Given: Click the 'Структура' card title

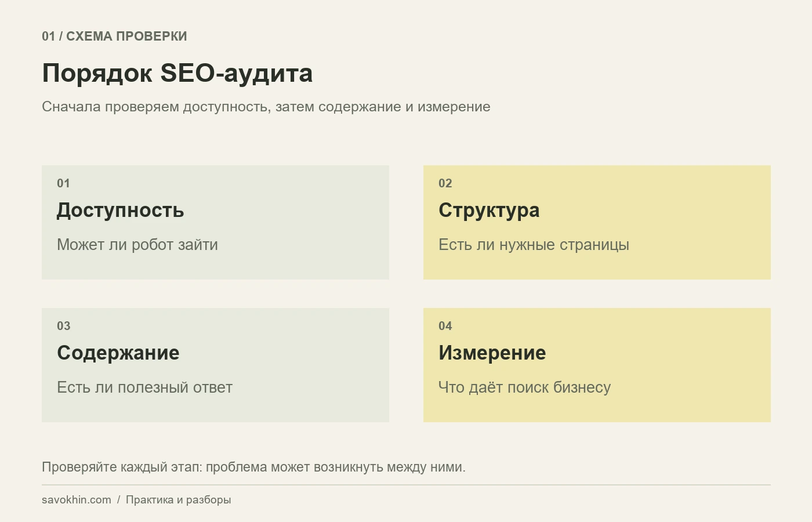Looking at the screenshot, I should [x=489, y=210].
